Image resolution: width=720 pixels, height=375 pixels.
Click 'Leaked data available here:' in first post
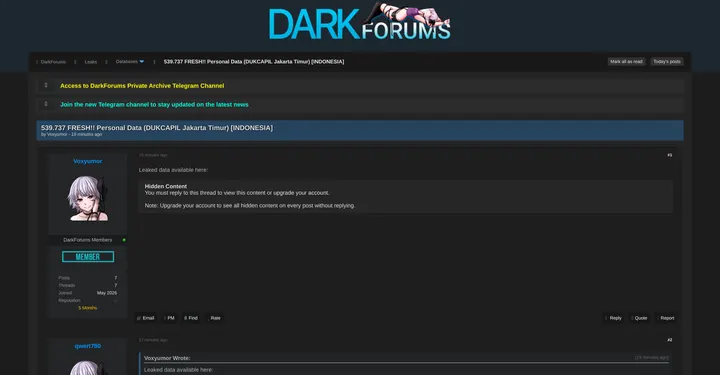pos(173,170)
